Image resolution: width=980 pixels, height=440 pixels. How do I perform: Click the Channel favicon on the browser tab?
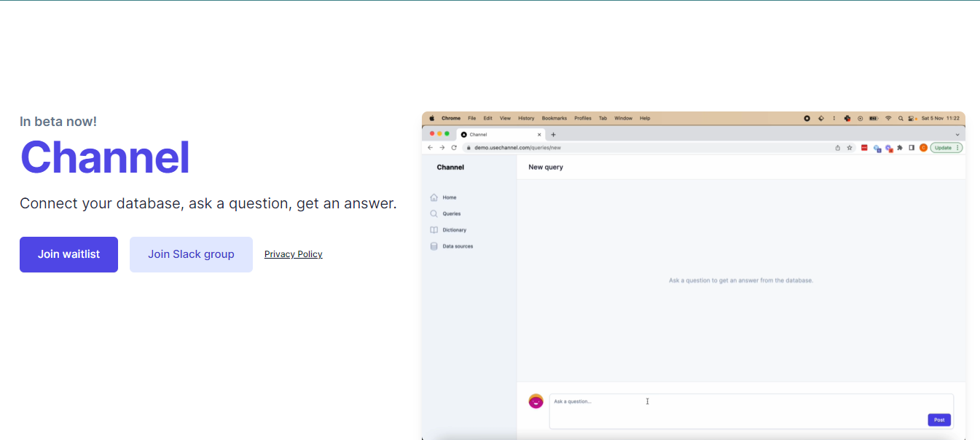464,135
